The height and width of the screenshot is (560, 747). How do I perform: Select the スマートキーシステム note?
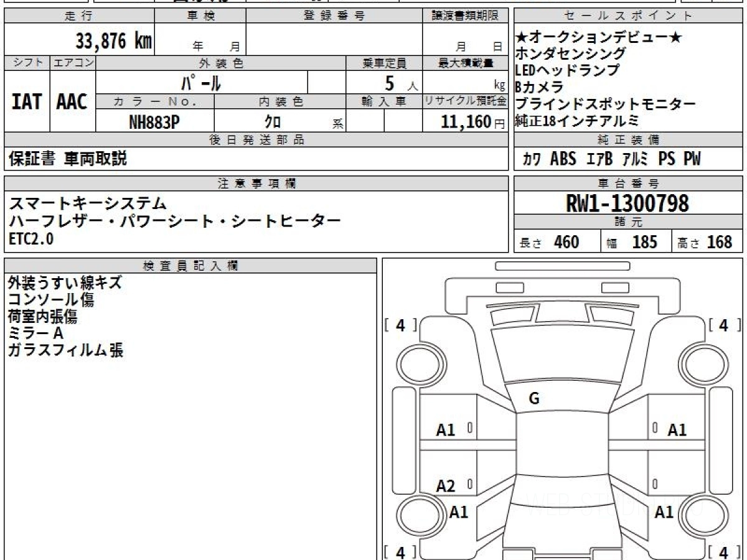coord(88,203)
